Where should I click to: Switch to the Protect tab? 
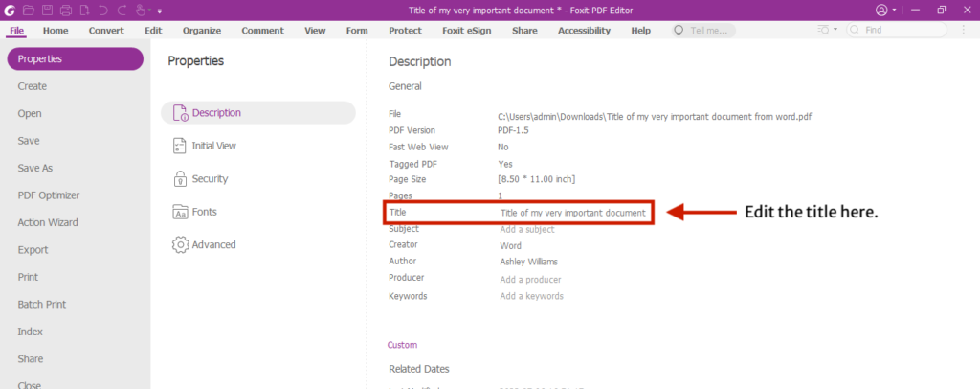point(405,30)
